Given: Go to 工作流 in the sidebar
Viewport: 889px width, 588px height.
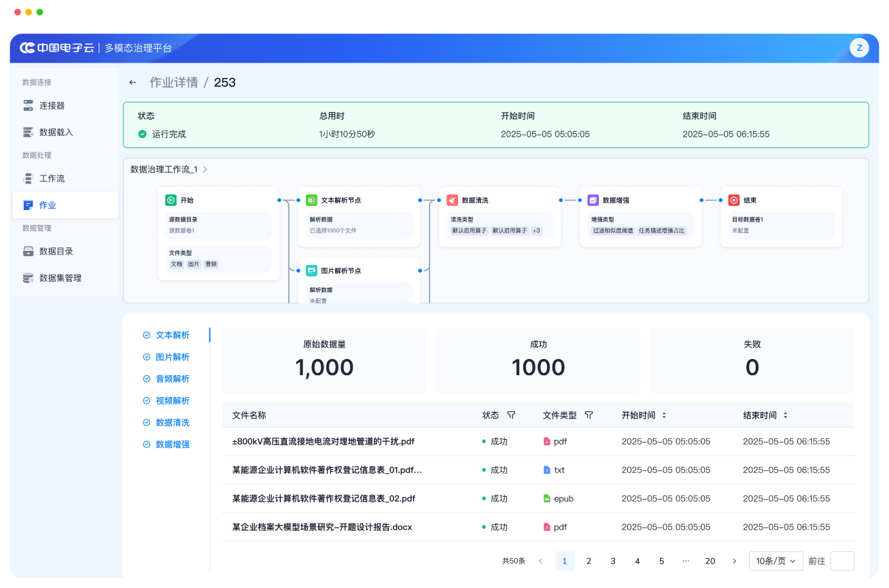Looking at the screenshot, I should (52, 178).
